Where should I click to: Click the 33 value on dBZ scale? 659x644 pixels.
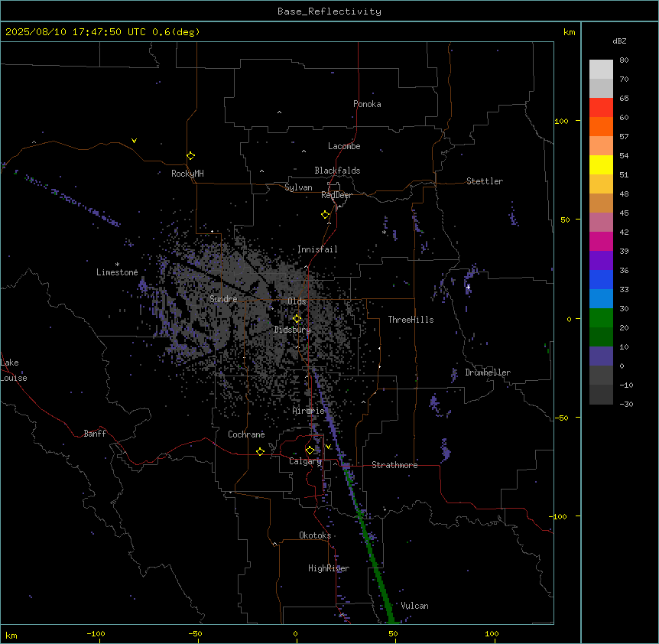pyautogui.click(x=624, y=290)
